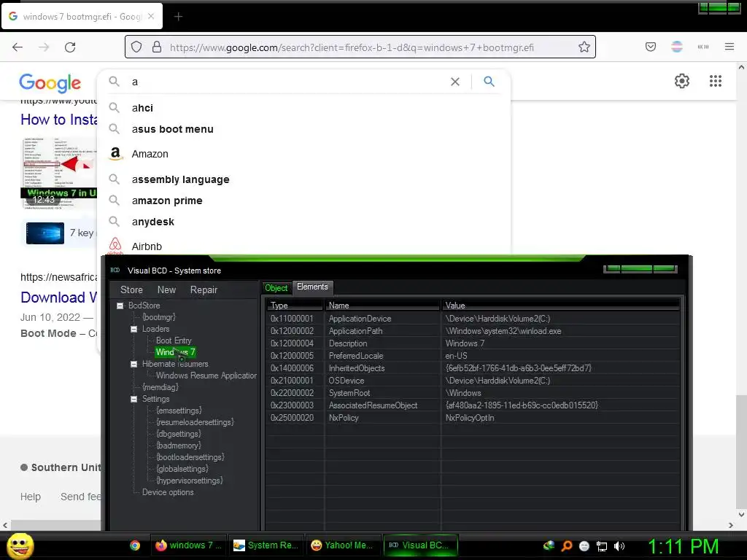This screenshot has width=747, height=560.
Task: Click the Google logo
Action: coord(50,83)
